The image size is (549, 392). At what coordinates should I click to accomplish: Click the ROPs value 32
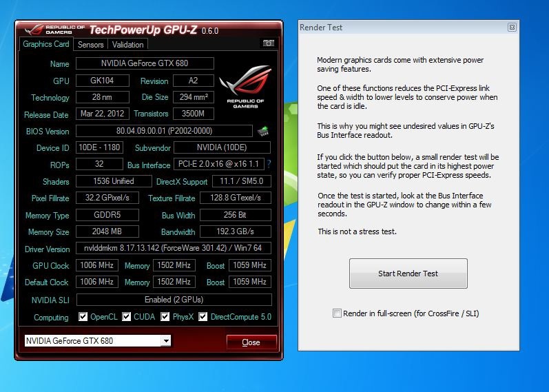click(99, 164)
